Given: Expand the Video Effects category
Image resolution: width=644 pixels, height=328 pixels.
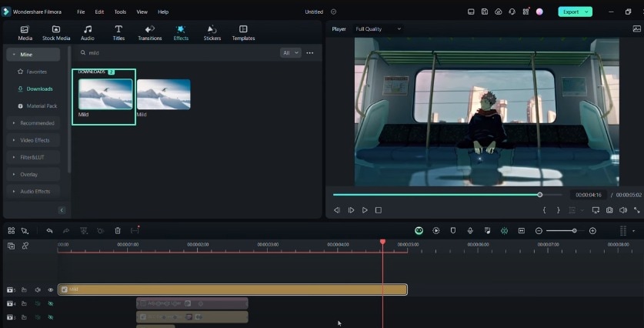Looking at the screenshot, I should click(x=33, y=140).
